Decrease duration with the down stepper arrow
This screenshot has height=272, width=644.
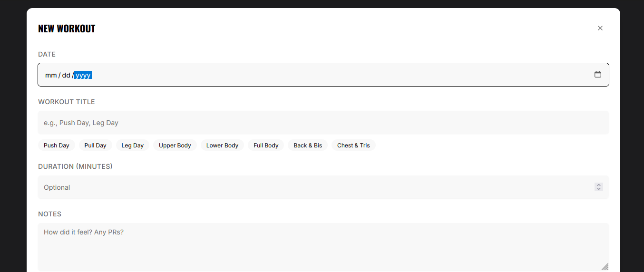[599, 189]
